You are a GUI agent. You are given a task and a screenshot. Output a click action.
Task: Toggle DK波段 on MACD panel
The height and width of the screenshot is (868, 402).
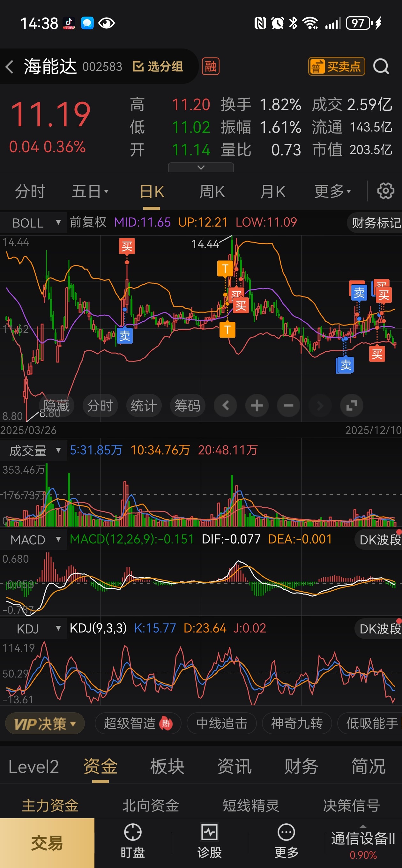click(379, 540)
